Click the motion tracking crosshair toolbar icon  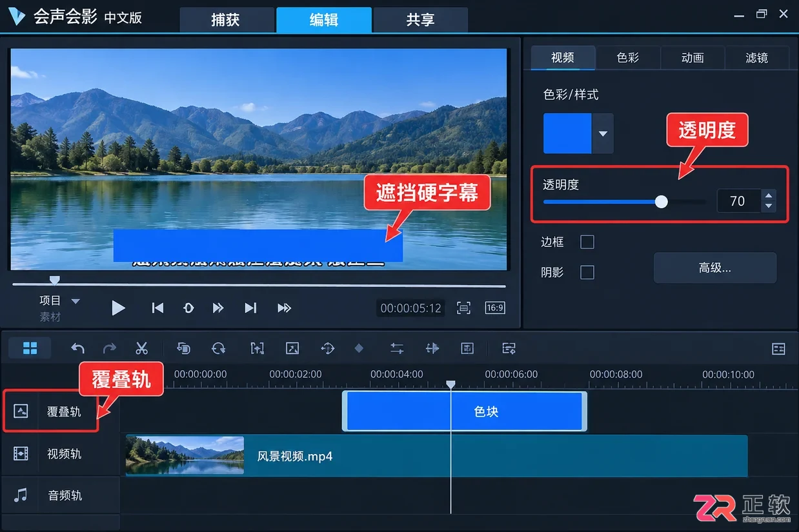point(328,348)
